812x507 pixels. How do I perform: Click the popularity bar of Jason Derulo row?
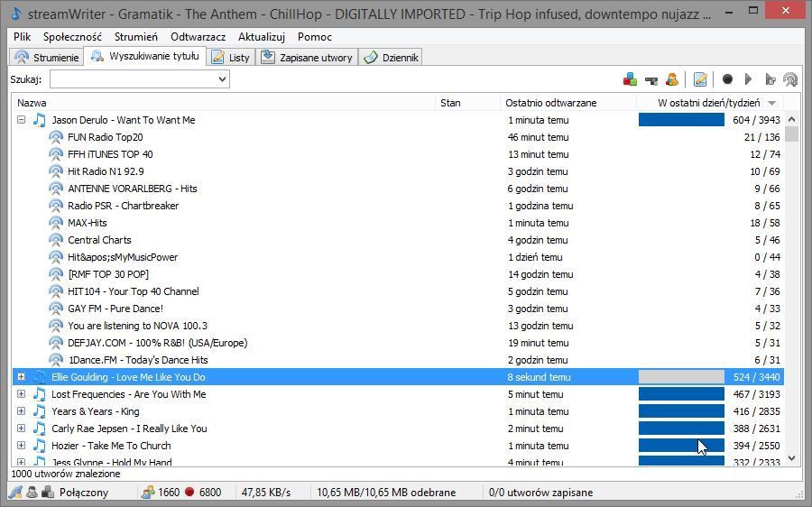pos(681,120)
